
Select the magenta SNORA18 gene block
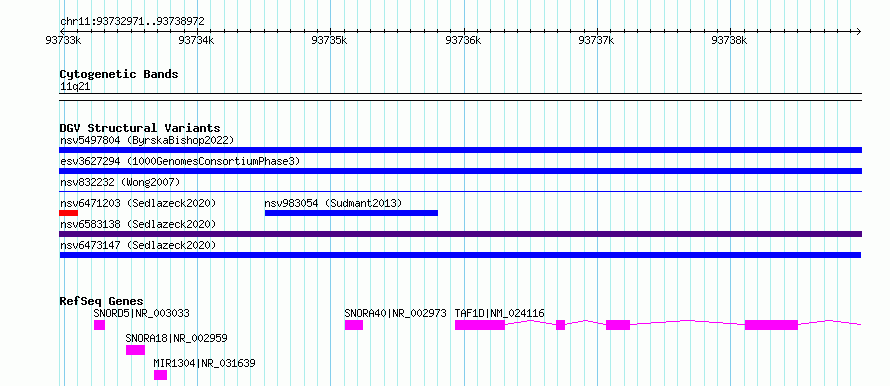135,350
